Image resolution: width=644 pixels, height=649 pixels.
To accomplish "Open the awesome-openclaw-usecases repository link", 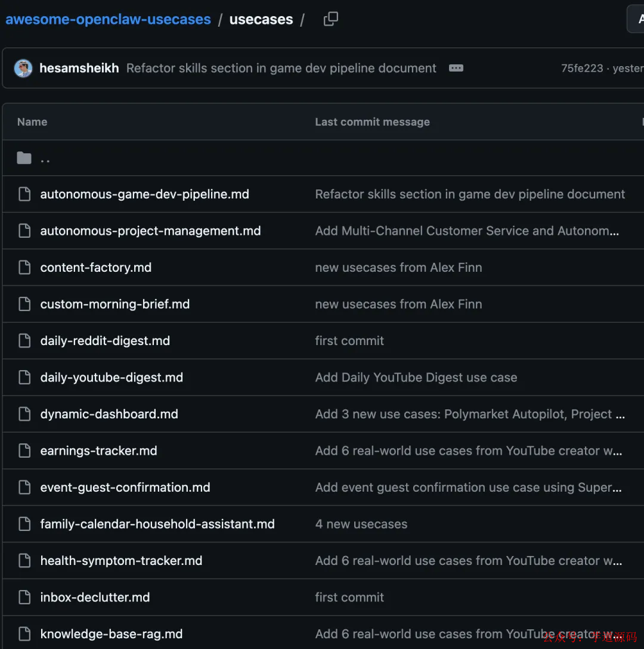I will pos(108,19).
